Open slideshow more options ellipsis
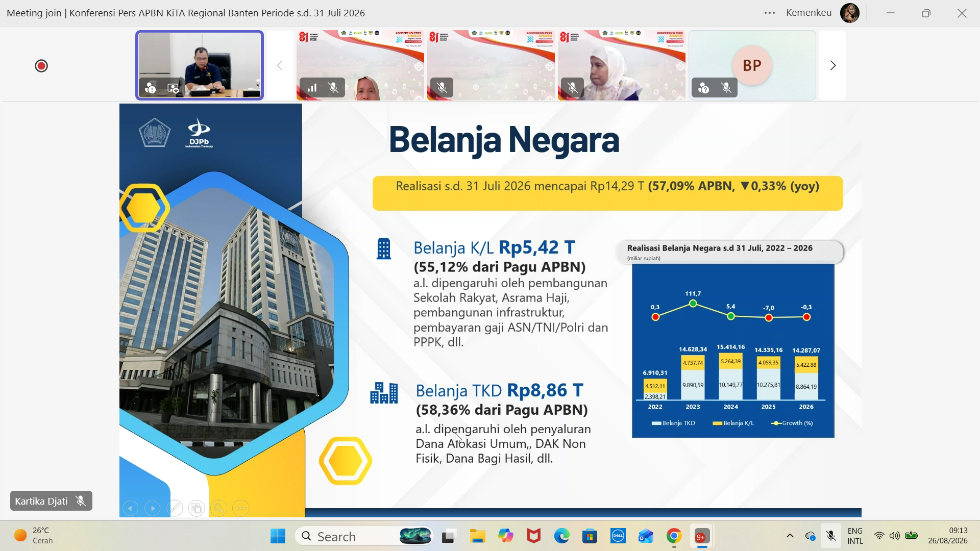980x551 pixels. (x=240, y=508)
